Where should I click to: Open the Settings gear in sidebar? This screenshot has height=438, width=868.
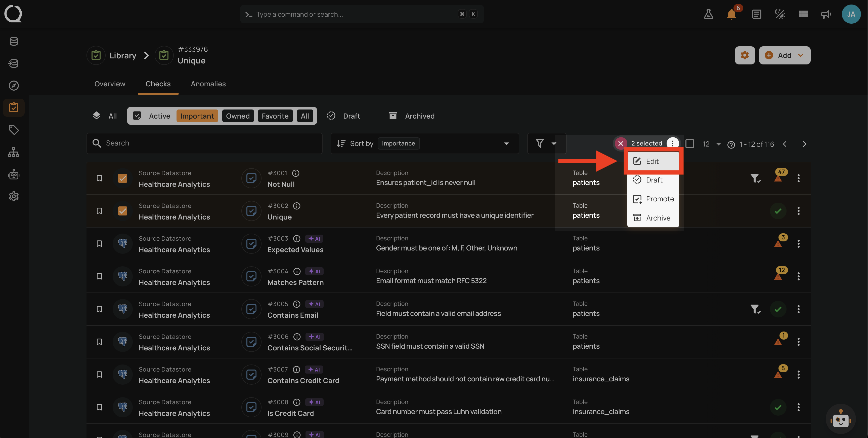pos(14,196)
